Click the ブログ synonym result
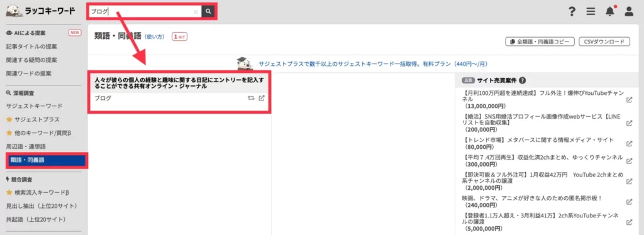This screenshot has height=235, width=644. [103, 99]
